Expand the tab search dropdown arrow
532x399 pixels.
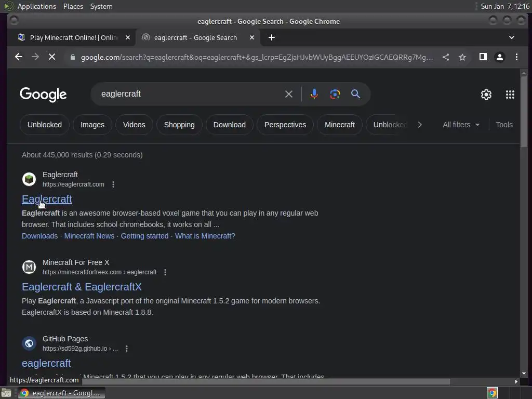pyautogui.click(x=512, y=37)
